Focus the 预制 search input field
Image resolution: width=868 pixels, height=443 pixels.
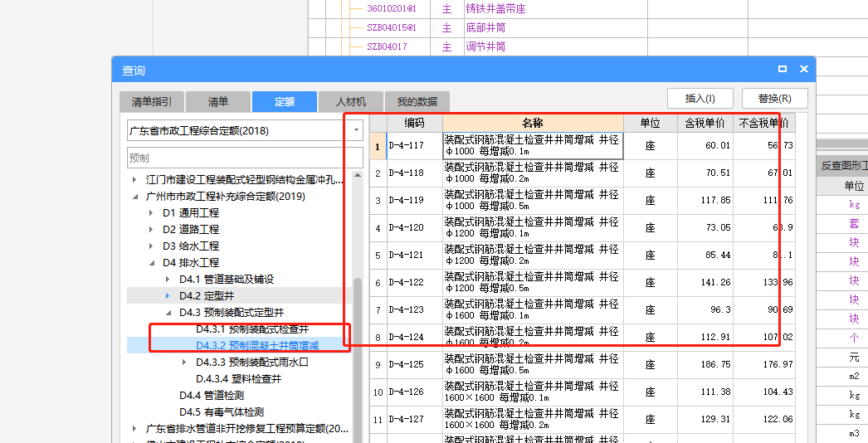point(245,158)
